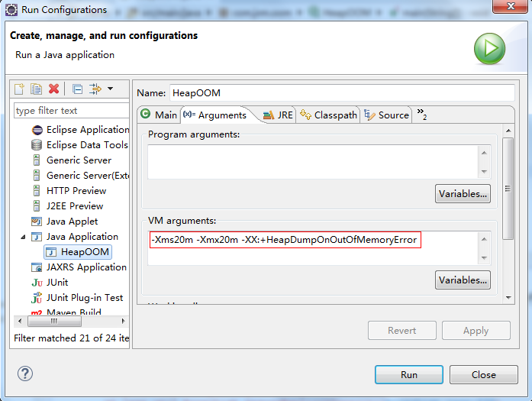532x401 pixels.
Task: Select HTTP Preview in the tree
Action: point(76,190)
